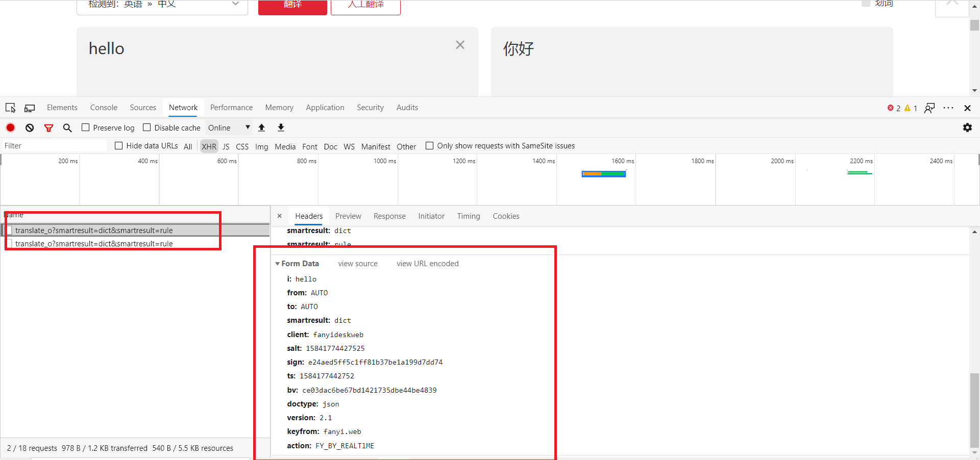Select the Network tab
The width and height of the screenshot is (980, 460).
(x=183, y=108)
